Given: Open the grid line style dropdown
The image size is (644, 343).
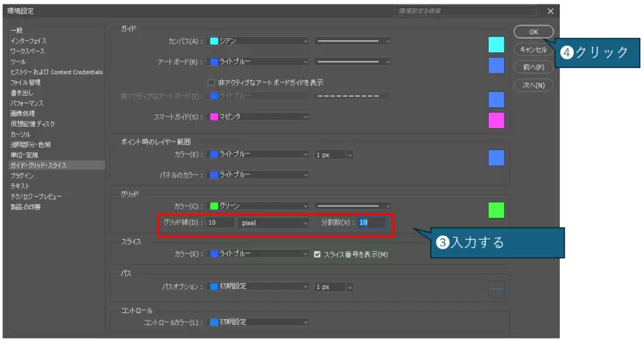Looking at the screenshot, I should click(353, 205).
